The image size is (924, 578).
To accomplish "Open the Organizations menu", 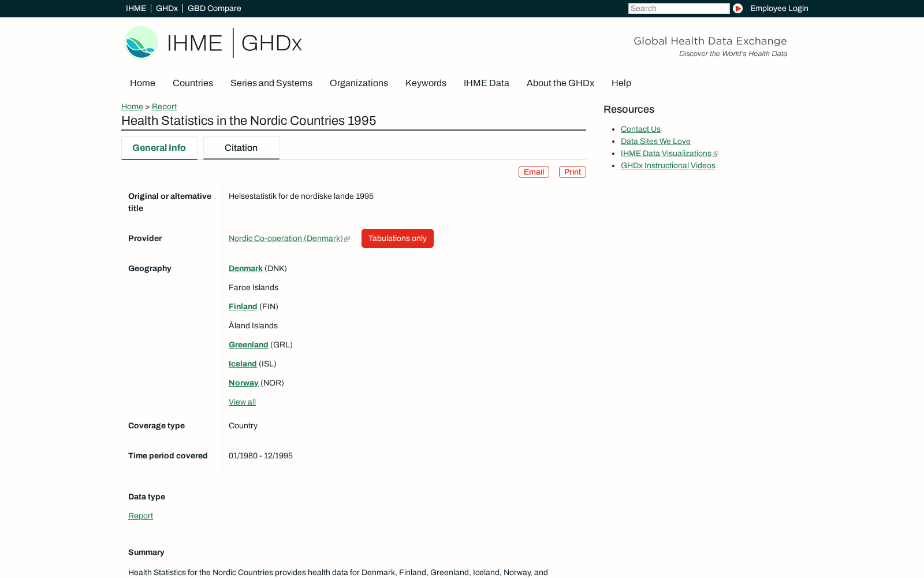I will pyautogui.click(x=359, y=83).
